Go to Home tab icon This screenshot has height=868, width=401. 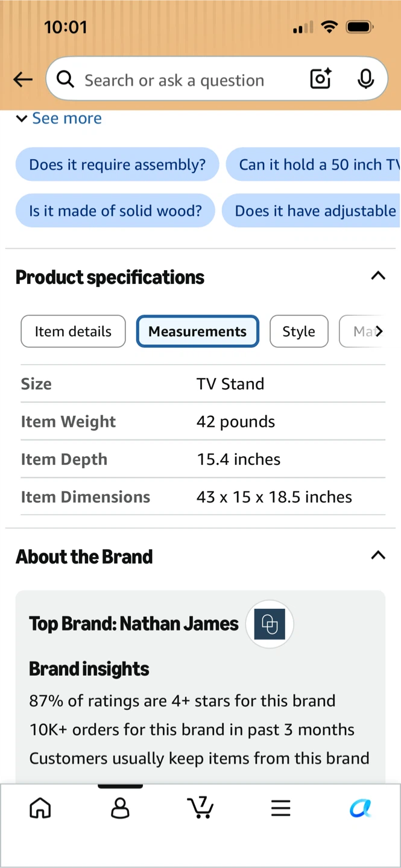coord(40,808)
